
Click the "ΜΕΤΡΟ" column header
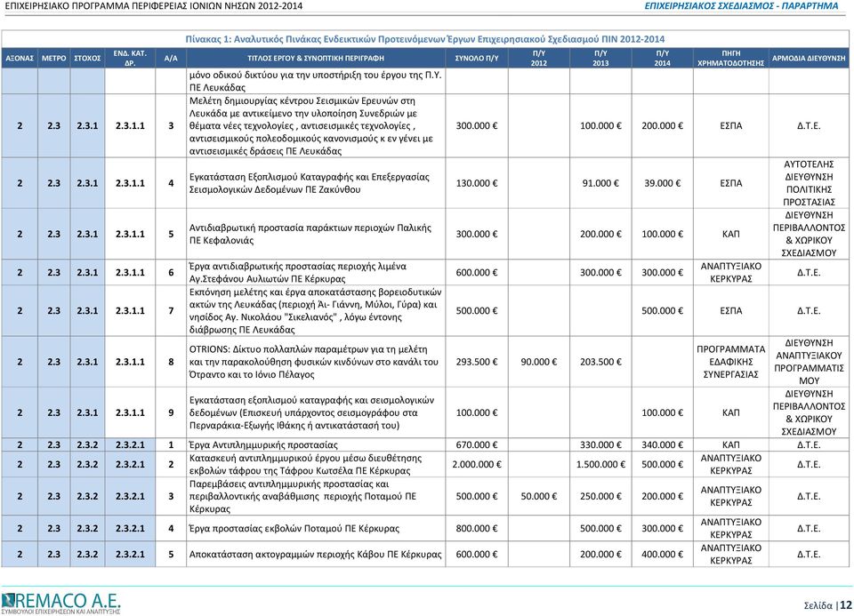click(54, 59)
